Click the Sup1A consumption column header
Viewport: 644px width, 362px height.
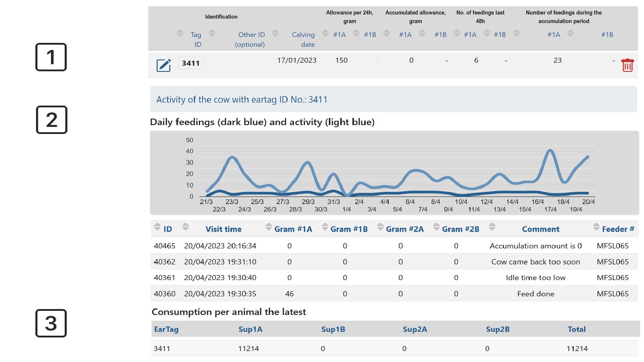(250, 329)
